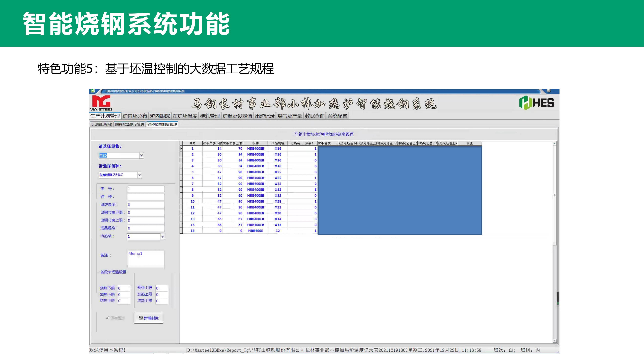Open the 煤气及产量 tab
The width and height of the screenshot is (644, 362).
(x=290, y=116)
